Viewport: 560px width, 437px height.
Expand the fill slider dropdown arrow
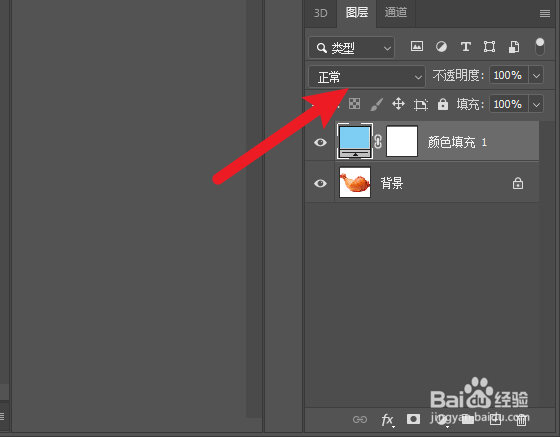pos(536,104)
